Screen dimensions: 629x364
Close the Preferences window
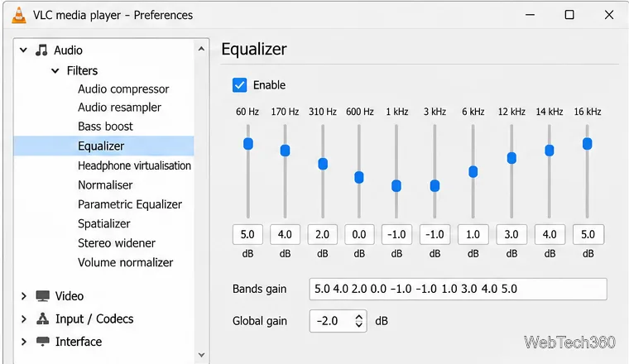point(609,15)
